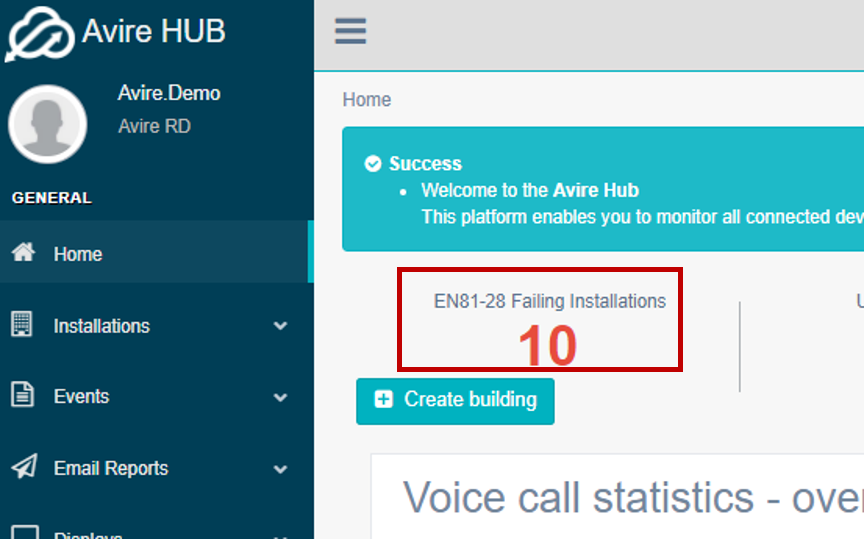This screenshot has width=864, height=539.
Task: Click the Installations building icon
Action: pyautogui.click(x=22, y=324)
